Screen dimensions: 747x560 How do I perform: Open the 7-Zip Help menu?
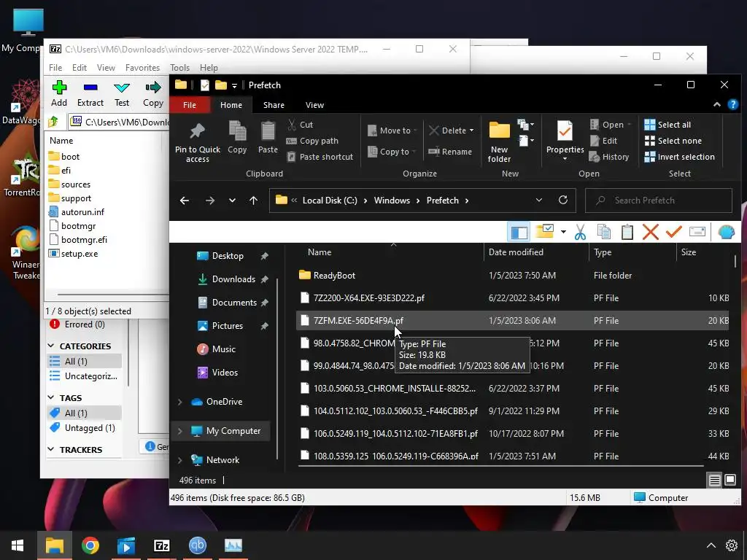point(209,68)
